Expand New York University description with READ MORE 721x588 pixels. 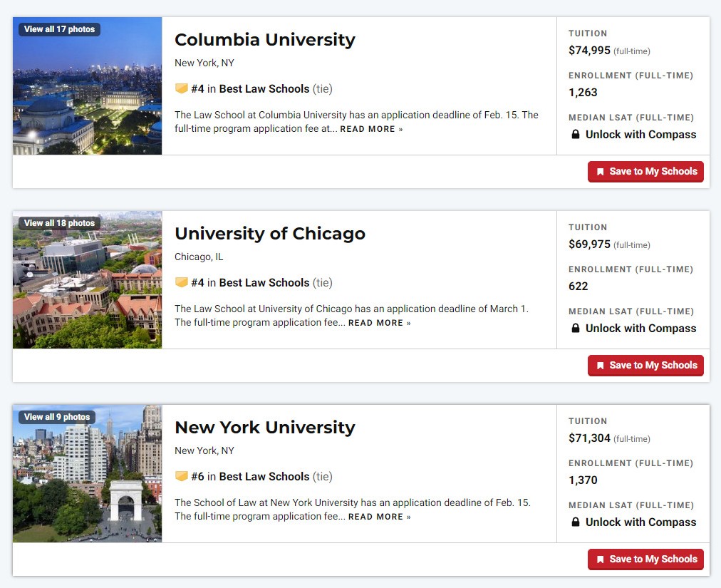[x=380, y=517]
